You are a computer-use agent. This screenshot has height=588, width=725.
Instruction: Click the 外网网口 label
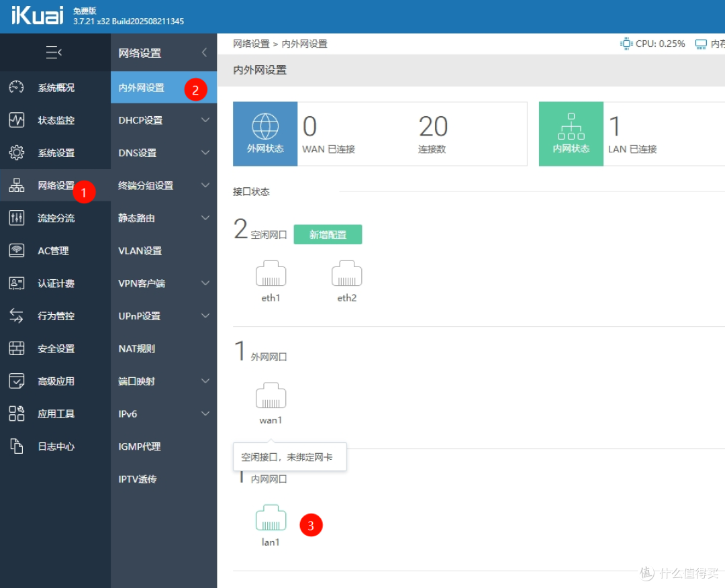269,357
